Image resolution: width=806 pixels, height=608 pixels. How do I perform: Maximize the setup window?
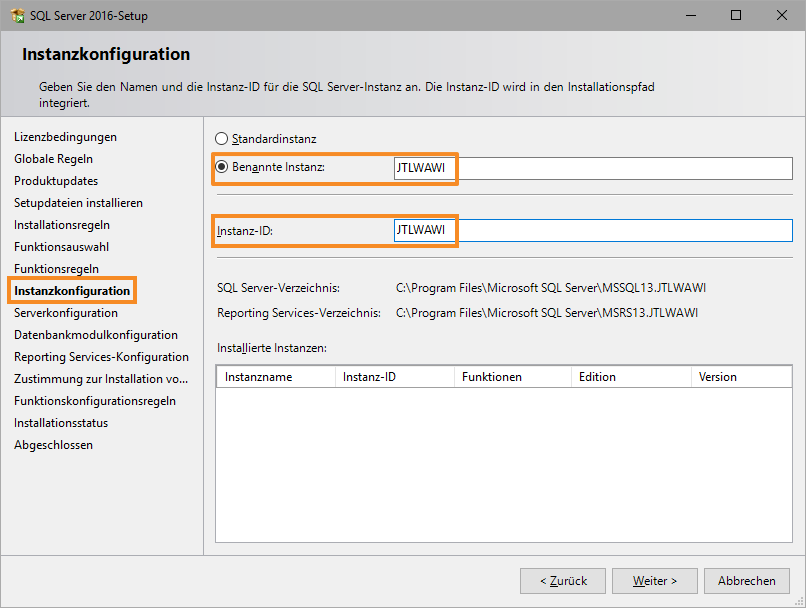tap(735, 16)
